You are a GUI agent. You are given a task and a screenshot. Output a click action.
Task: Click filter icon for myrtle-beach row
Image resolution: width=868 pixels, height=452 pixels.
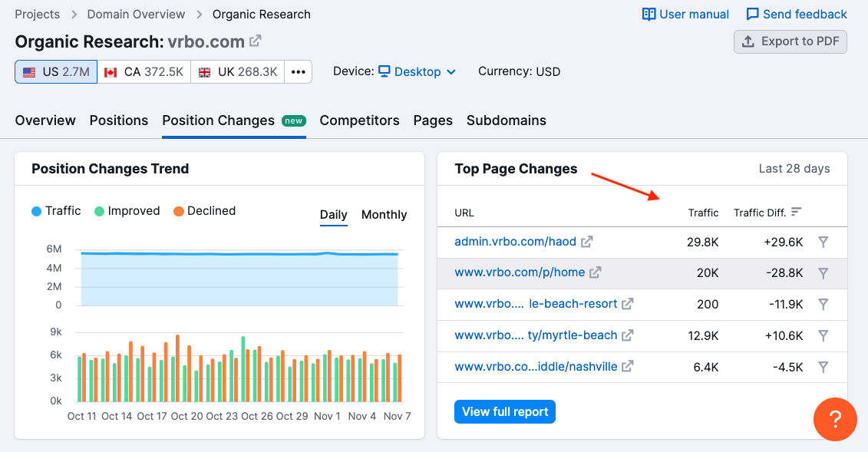tap(823, 335)
